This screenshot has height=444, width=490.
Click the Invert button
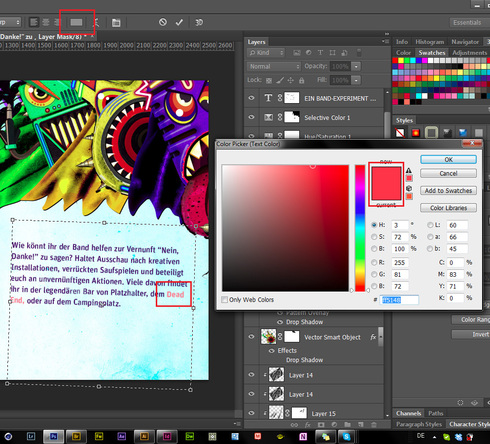coord(471,334)
